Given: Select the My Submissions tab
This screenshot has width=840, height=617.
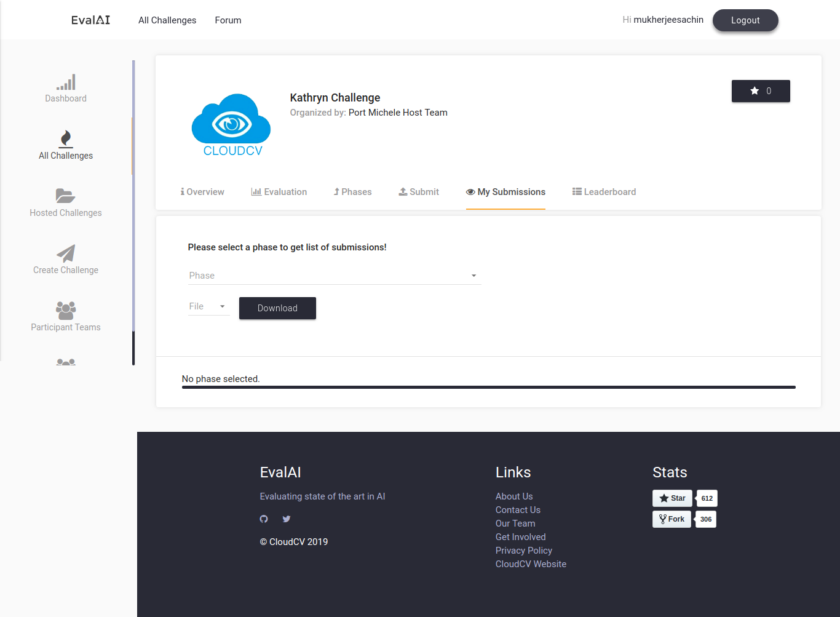Looking at the screenshot, I should tap(505, 192).
